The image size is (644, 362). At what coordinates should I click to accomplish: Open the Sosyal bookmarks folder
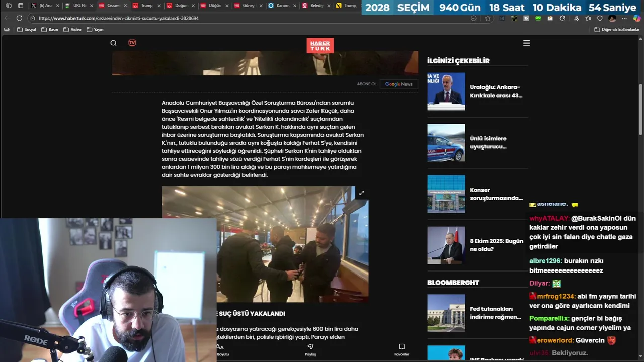27,30
